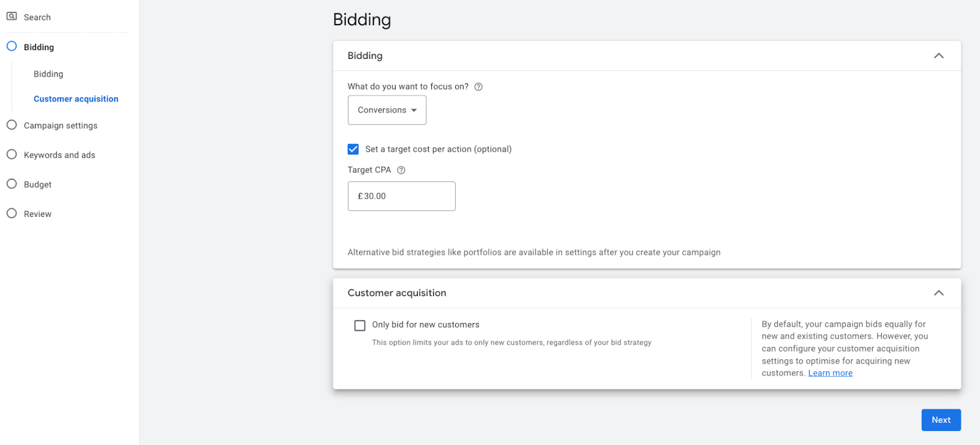Open Campaign settings step label

pos(61,126)
